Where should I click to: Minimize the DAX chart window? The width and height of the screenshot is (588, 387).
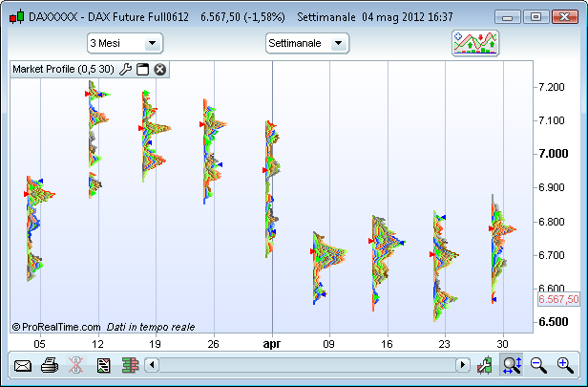[x=508, y=17]
